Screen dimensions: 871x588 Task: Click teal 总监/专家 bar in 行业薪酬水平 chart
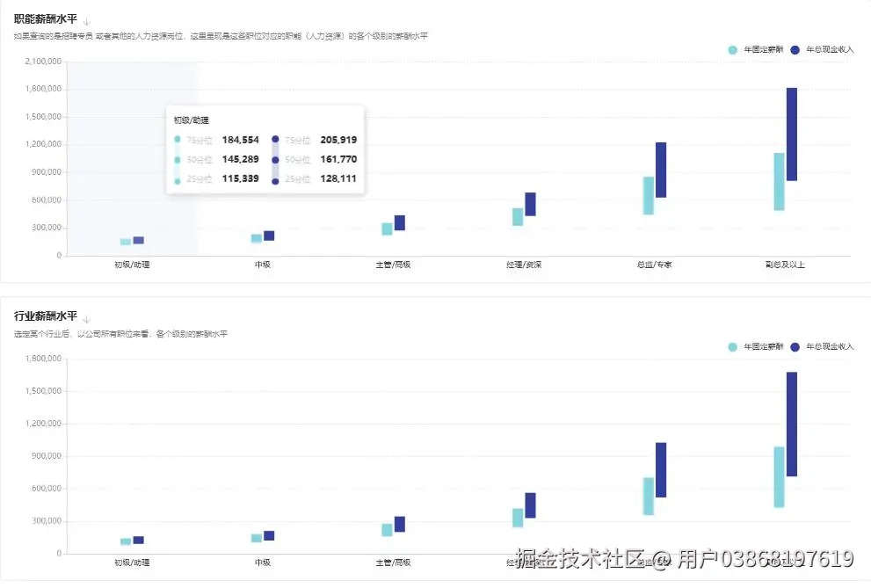[x=649, y=497]
